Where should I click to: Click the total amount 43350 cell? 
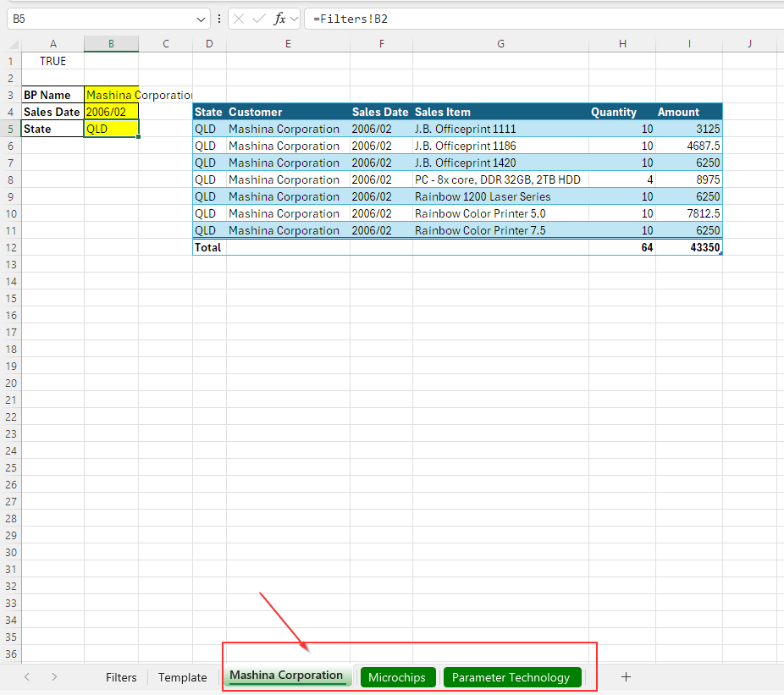point(689,247)
